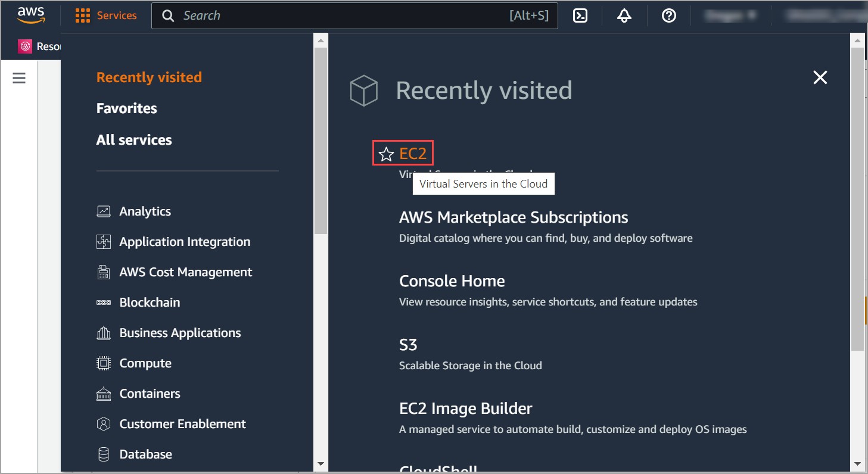Image resolution: width=868 pixels, height=474 pixels.
Task: Open the Business Applications category
Action: tap(180, 333)
